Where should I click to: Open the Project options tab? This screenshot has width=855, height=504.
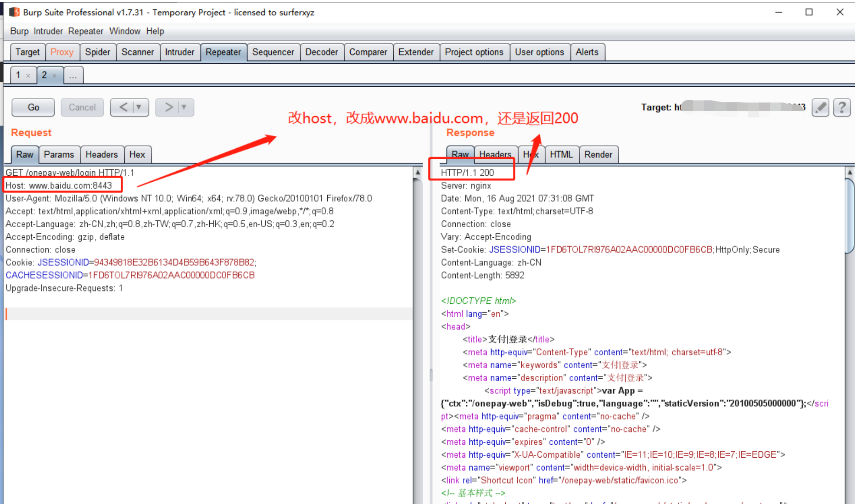(474, 52)
